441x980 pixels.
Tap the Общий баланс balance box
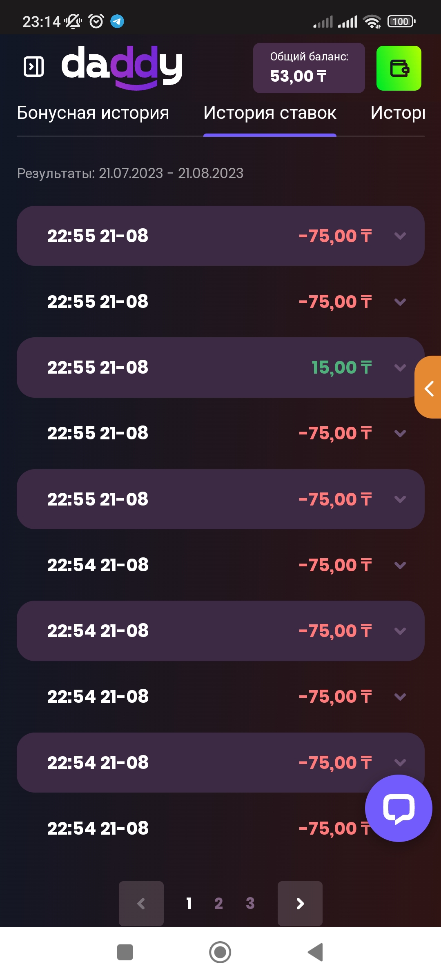click(x=309, y=68)
